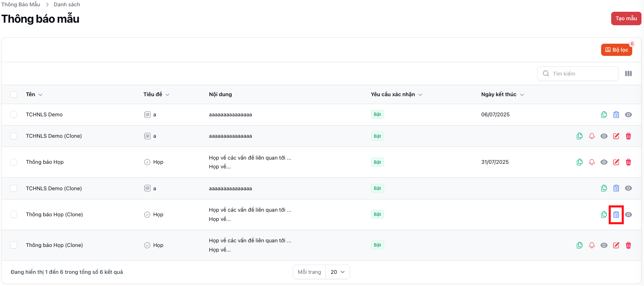The width and height of the screenshot is (644, 286).
Task: View "Thông báo Họp" with the eye icon
Action: 604,162
